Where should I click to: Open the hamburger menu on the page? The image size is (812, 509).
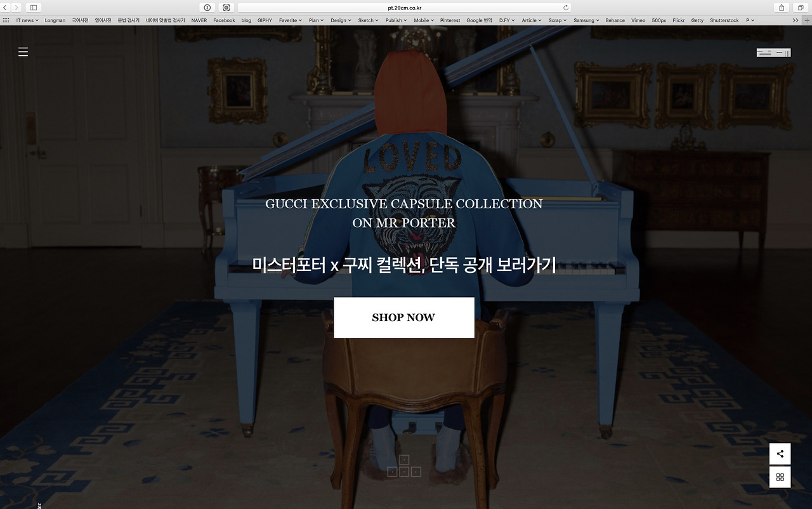pyautogui.click(x=23, y=52)
